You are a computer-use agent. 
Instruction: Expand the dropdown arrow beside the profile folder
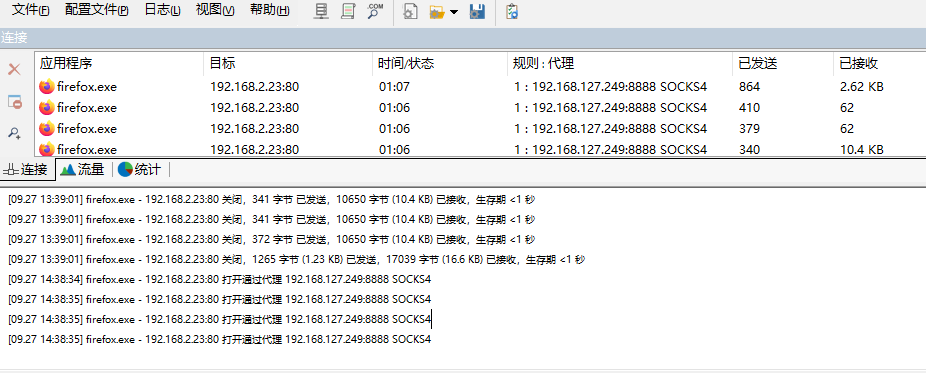pyautogui.click(x=454, y=12)
